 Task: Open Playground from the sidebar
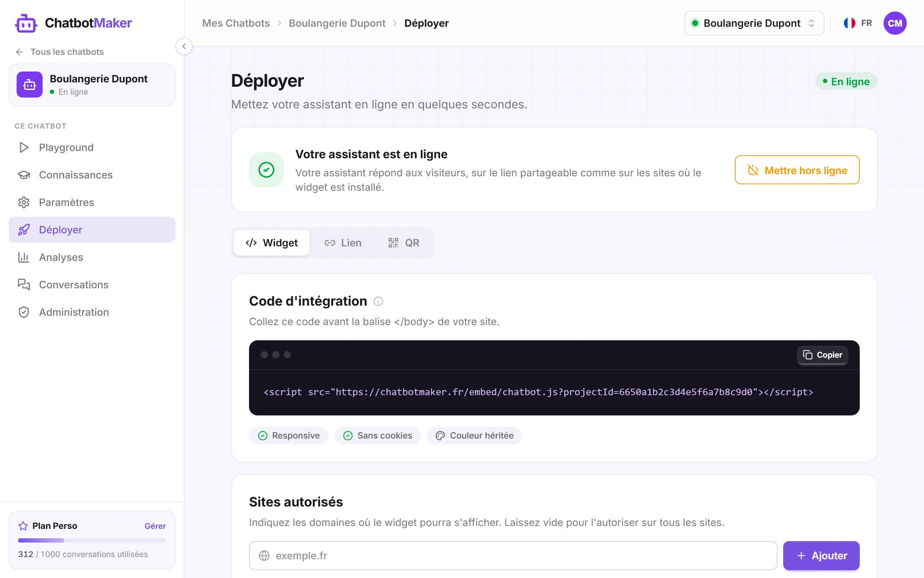(92, 147)
